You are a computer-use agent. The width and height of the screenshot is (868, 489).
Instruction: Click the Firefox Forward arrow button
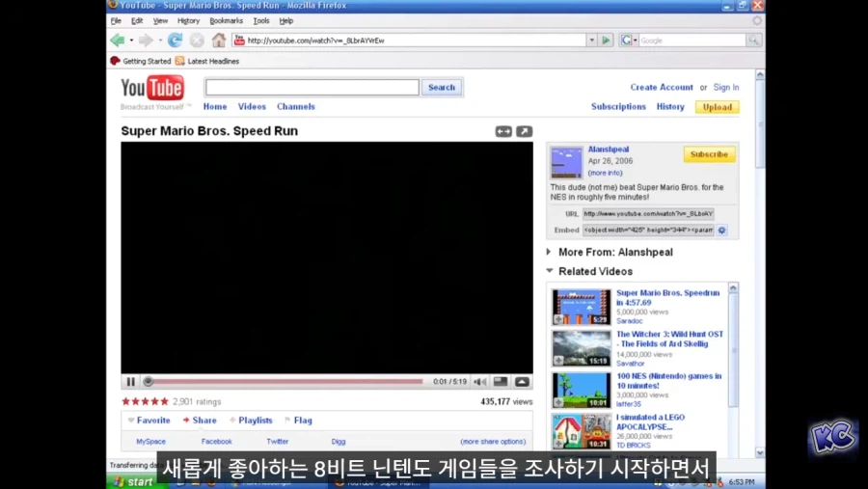(146, 40)
